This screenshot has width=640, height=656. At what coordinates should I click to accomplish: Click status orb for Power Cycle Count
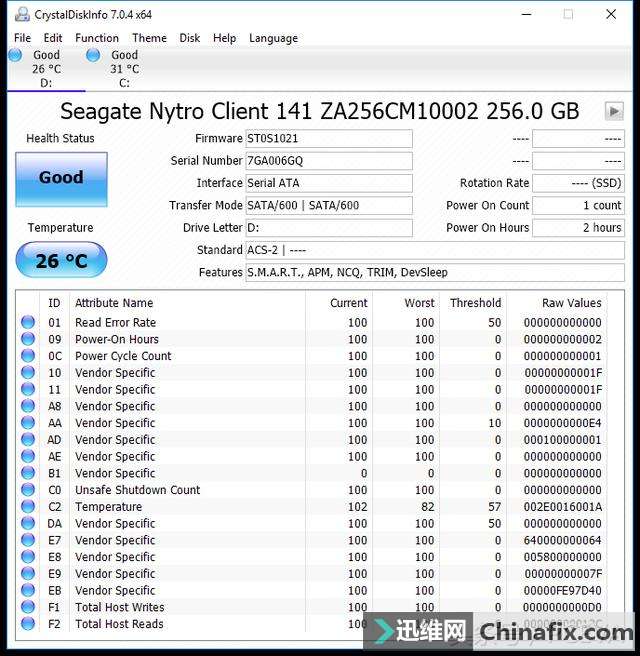(28, 356)
